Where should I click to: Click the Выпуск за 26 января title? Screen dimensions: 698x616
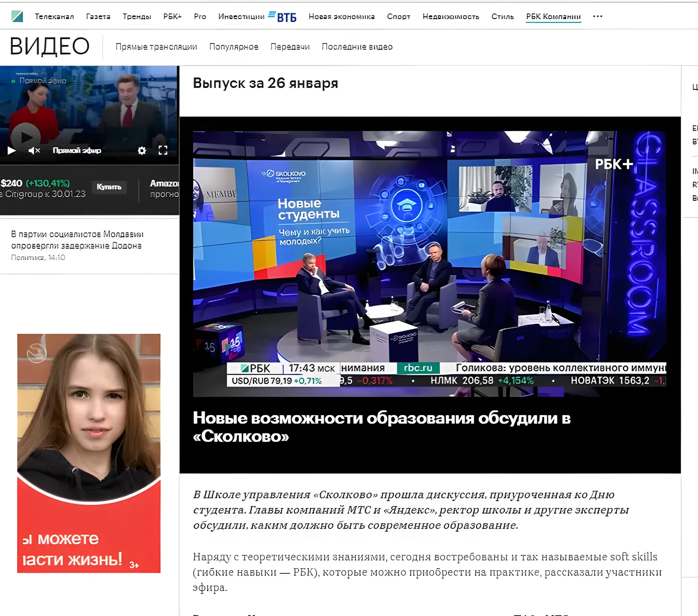click(265, 83)
